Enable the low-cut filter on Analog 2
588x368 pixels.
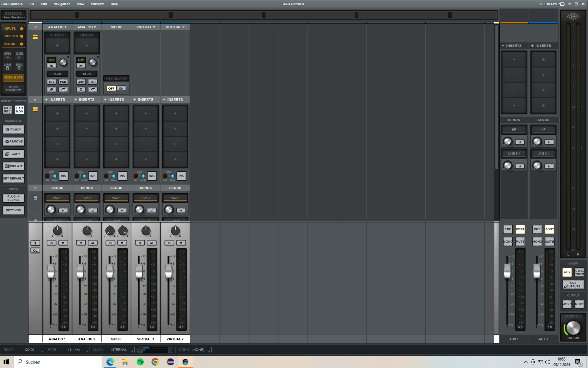[x=92, y=89]
